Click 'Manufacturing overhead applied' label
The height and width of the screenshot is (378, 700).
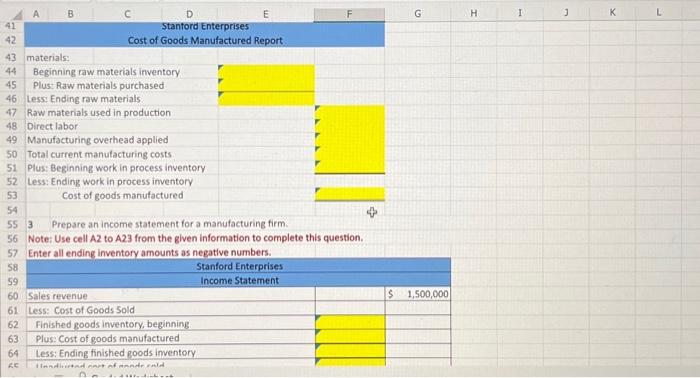point(98,140)
